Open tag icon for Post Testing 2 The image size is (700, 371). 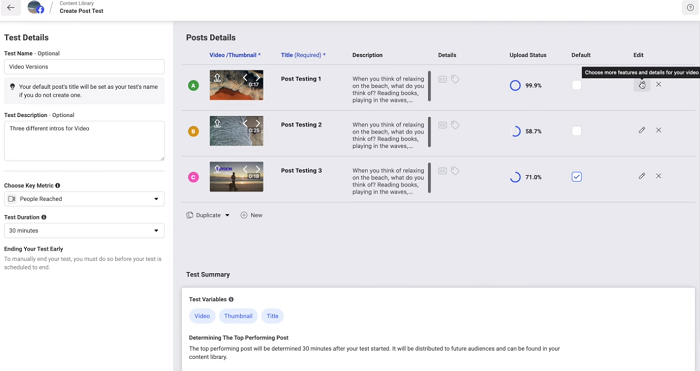pos(455,125)
